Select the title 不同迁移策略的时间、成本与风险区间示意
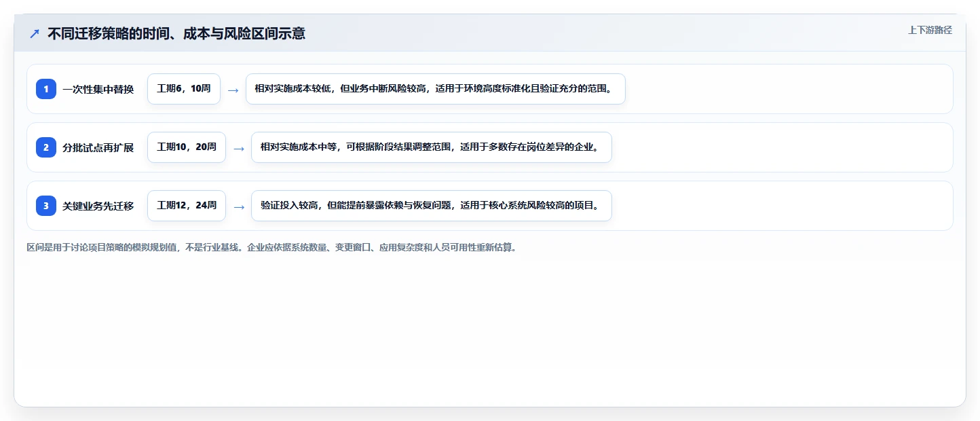Screen dimensions: 980x421 tap(176, 33)
